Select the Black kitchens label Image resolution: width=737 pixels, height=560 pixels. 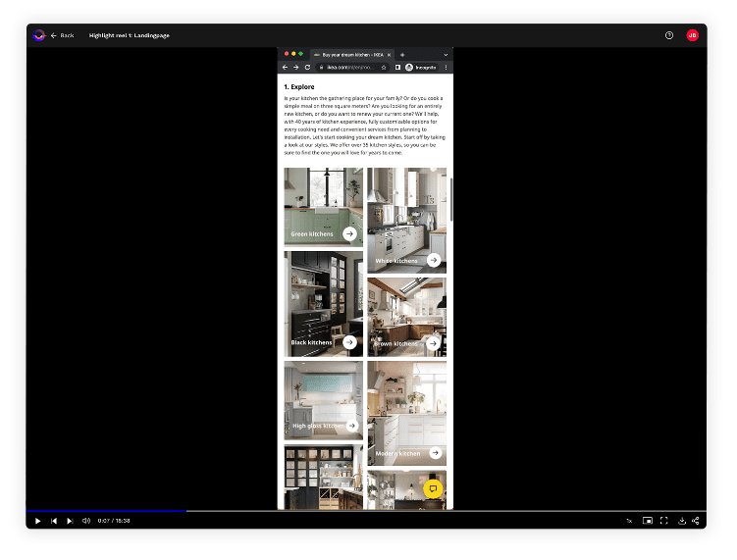311,342
